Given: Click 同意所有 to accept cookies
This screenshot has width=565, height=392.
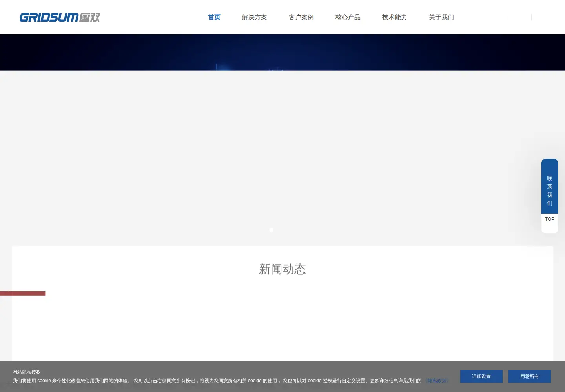Looking at the screenshot, I should (530, 376).
